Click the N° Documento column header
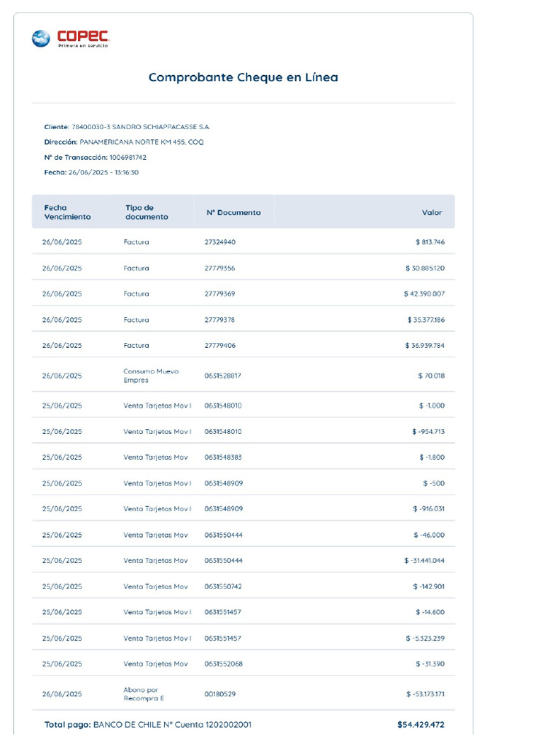This screenshot has height=747, width=560. click(x=233, y=213)
